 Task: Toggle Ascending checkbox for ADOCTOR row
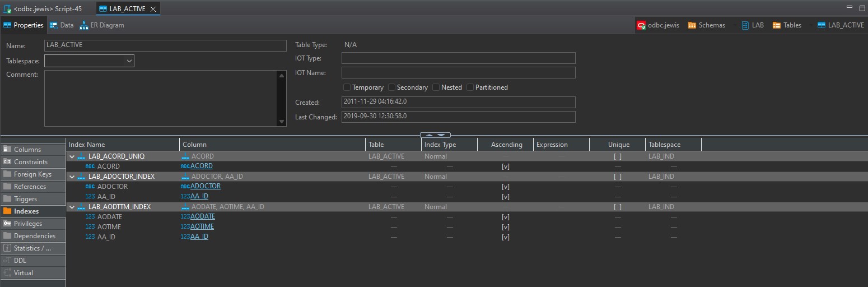click(506, 187)
